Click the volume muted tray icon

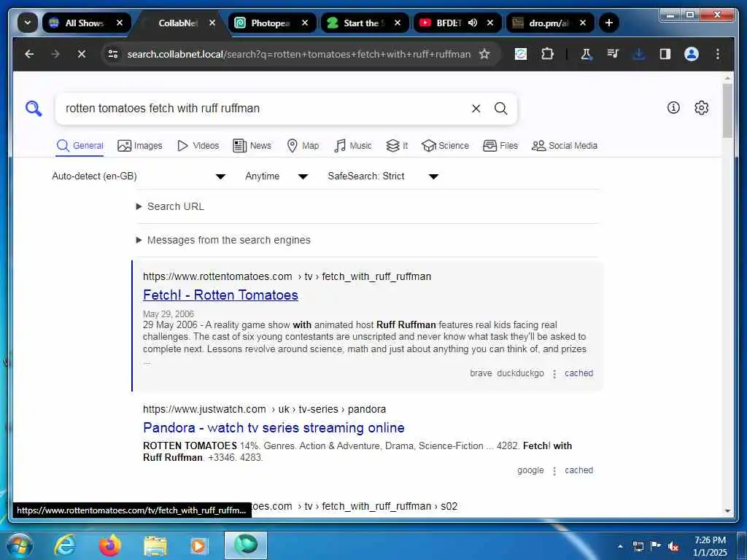[673, 547]
